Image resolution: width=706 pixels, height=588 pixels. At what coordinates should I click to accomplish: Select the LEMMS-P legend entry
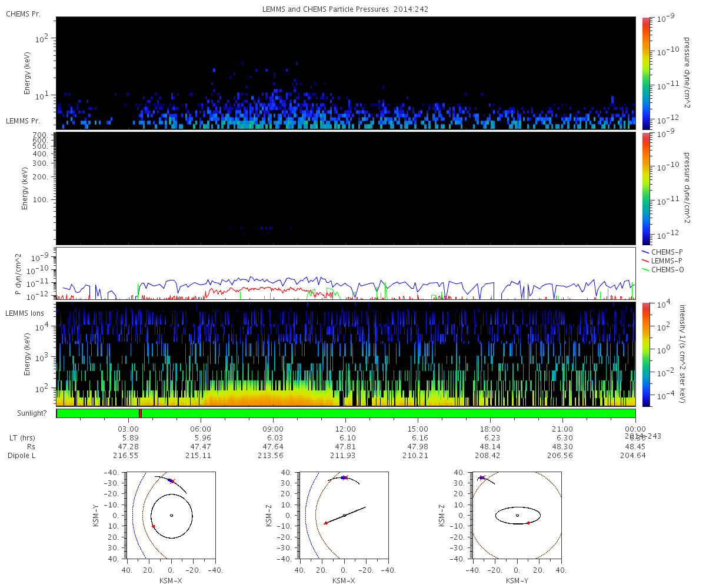coord(666,260)
